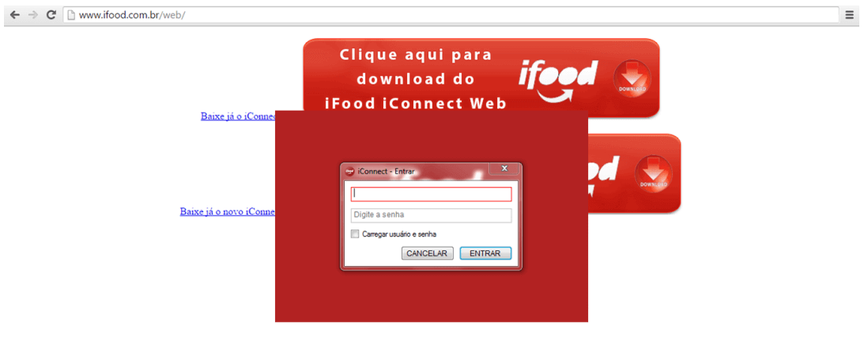Select the www.ifood.com.br/web/ address bar

451,15
